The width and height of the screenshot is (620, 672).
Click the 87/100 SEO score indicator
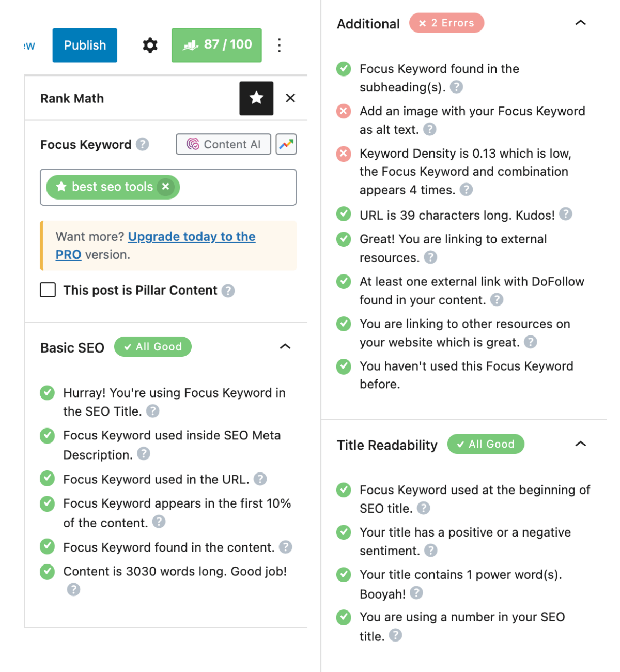[x=216, y=45]
